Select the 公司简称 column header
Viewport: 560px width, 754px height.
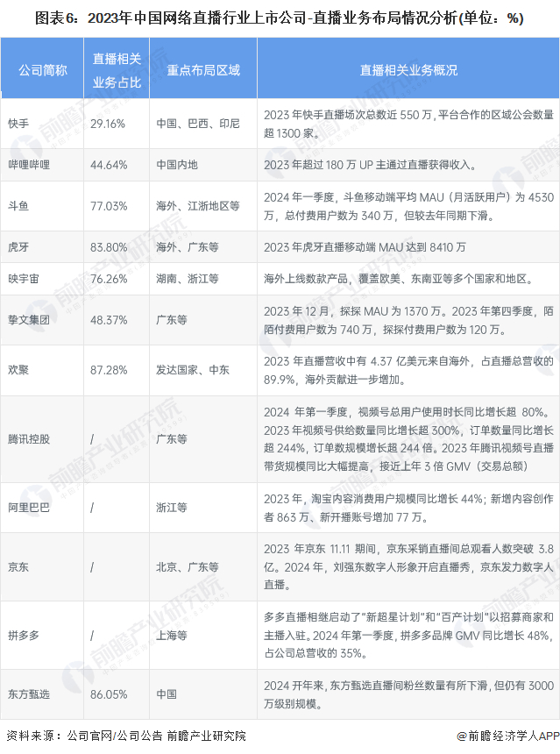click(x=42, y=70)
